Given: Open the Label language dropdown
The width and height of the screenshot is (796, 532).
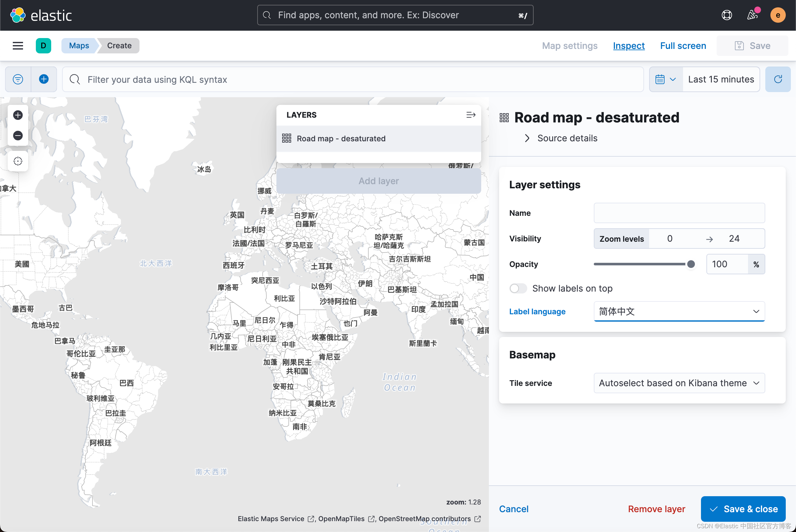Looking at the screenshot, I should 679,311.
